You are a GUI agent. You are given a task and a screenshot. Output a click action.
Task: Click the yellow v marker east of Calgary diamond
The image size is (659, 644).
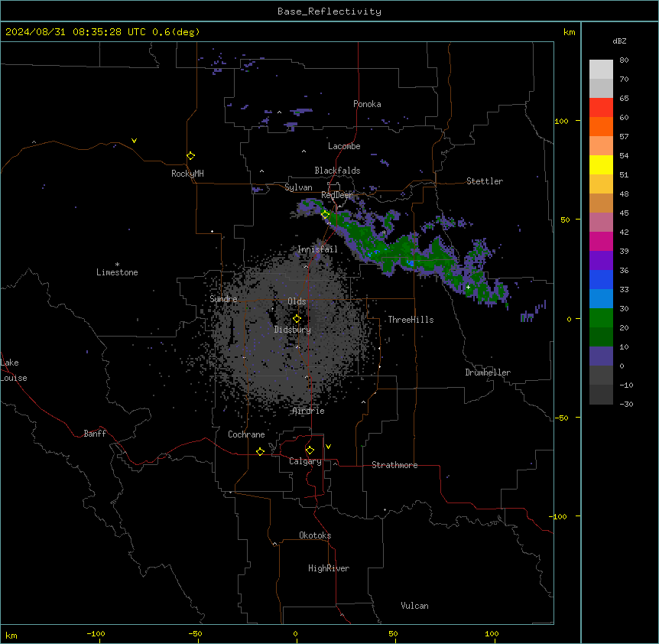328,447
